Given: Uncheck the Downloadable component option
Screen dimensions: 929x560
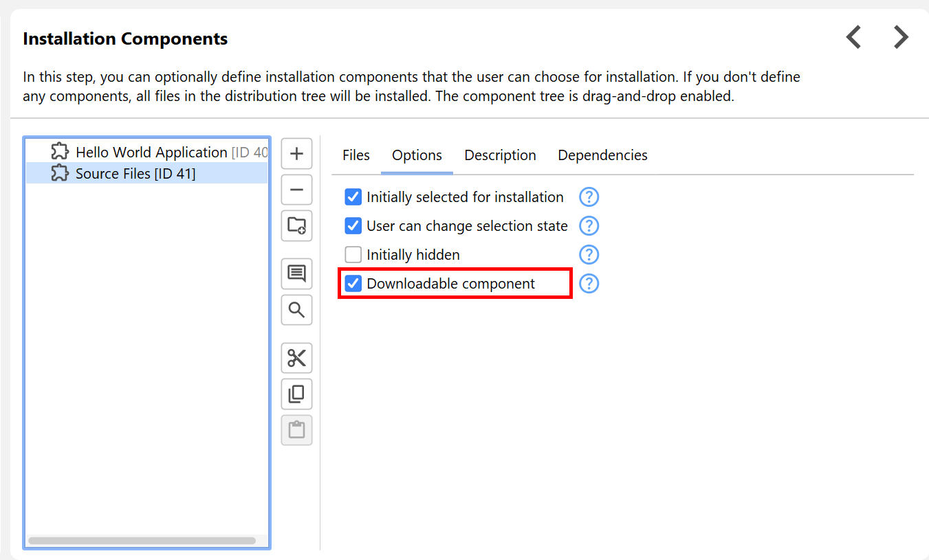Looking at the screenshot, I should [x=353, y=284].
